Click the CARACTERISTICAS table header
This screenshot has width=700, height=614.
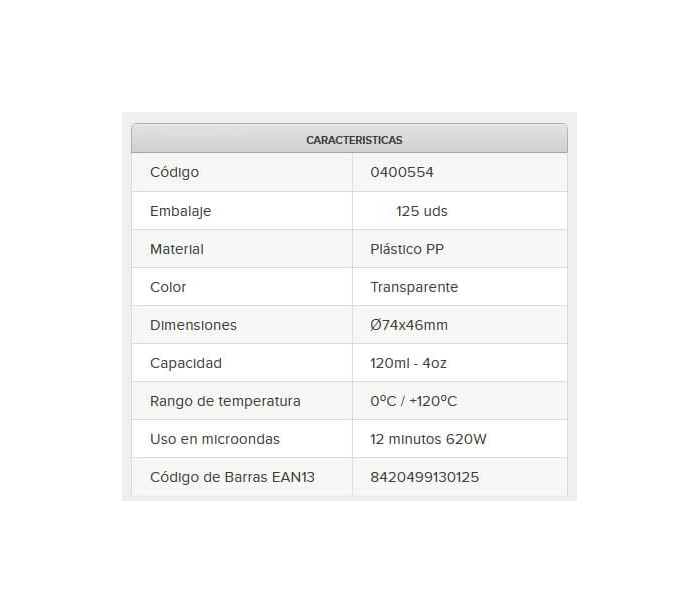350,139
